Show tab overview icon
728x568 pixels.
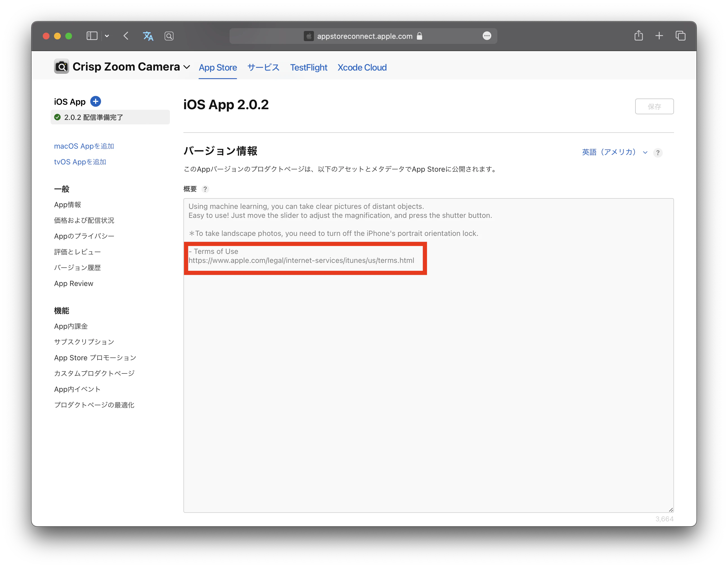tap(680, 36)
